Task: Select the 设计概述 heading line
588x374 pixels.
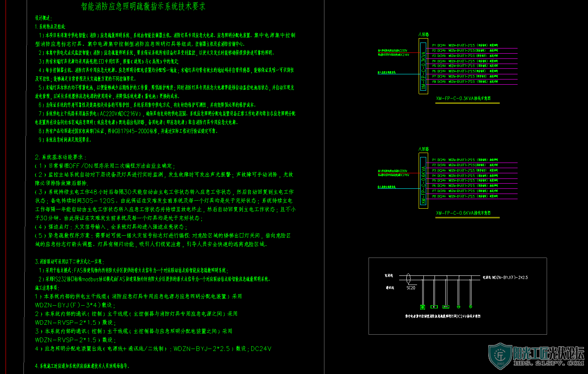Action: coord(43,18)
